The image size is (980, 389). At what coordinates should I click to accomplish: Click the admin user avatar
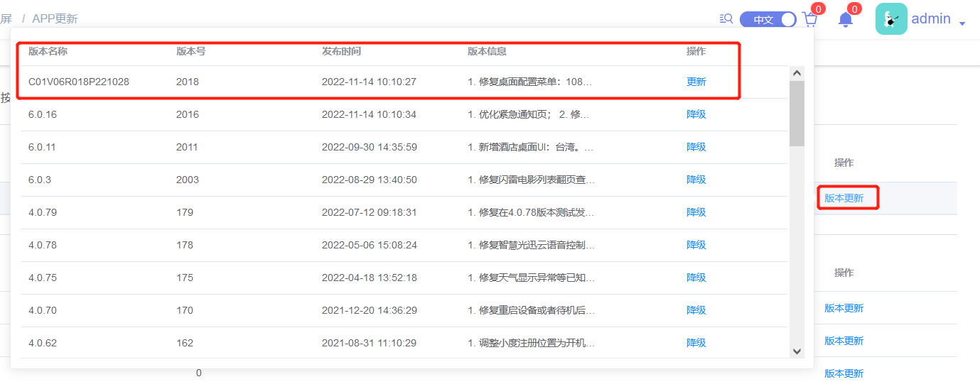tap(891, 19)
